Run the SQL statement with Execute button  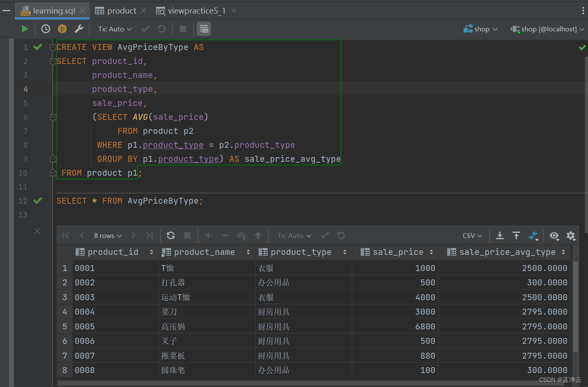pos(25,29)
